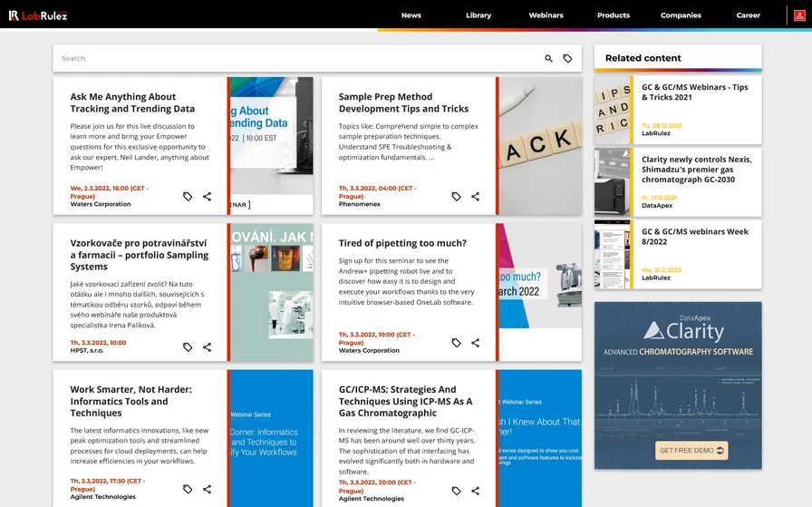Click the DataApex label in Related content

(657, 205)
